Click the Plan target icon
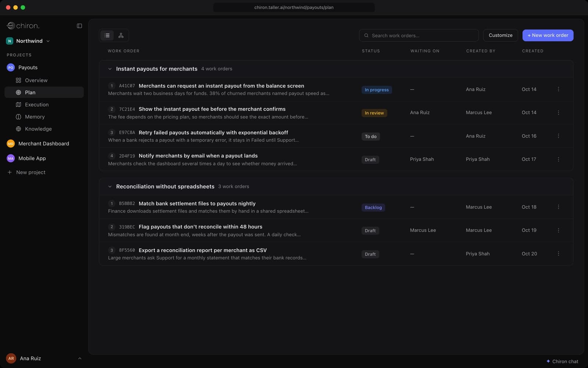Image resolution: width=588 pixels, height=368 pixels. (18, 92)
